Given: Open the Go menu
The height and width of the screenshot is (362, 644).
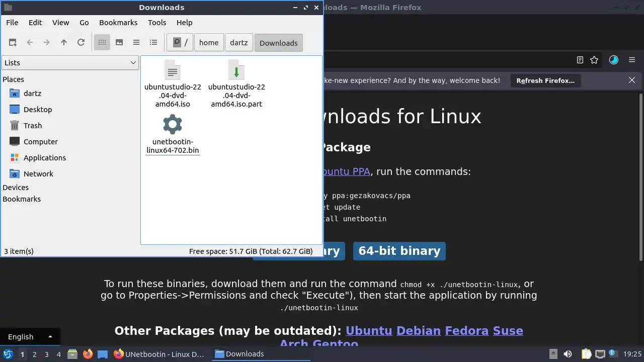Looking at the screenshot, I should [x=84, y=23].
